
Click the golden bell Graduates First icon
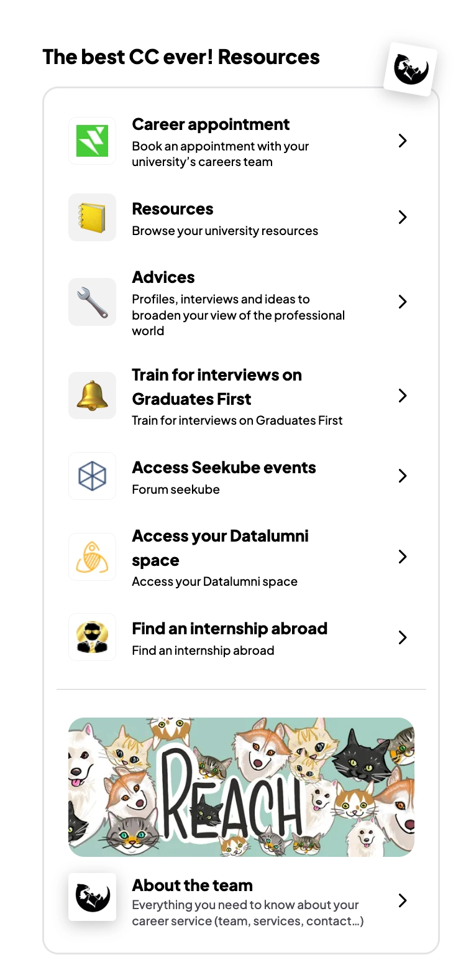[x=92, y=395]
